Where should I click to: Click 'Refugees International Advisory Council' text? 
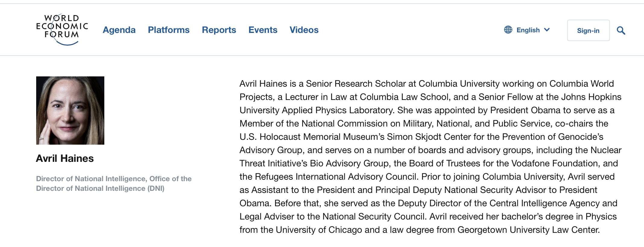[336, 177]
